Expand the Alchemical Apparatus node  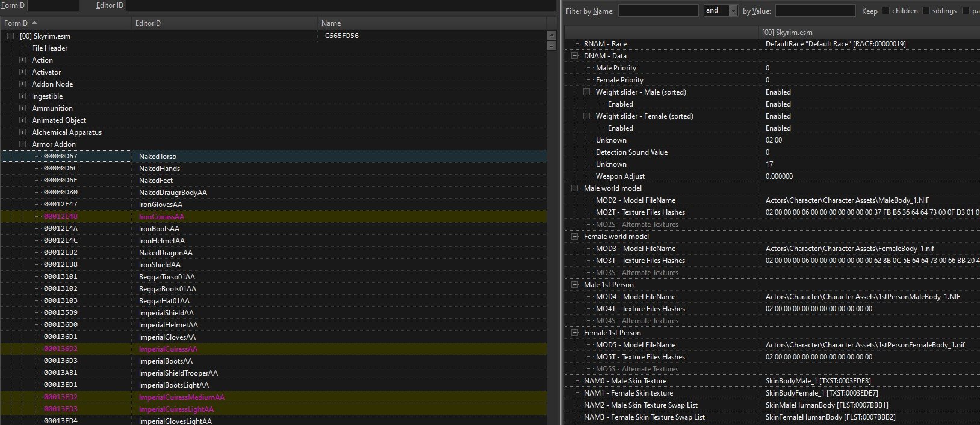(23, 132)
